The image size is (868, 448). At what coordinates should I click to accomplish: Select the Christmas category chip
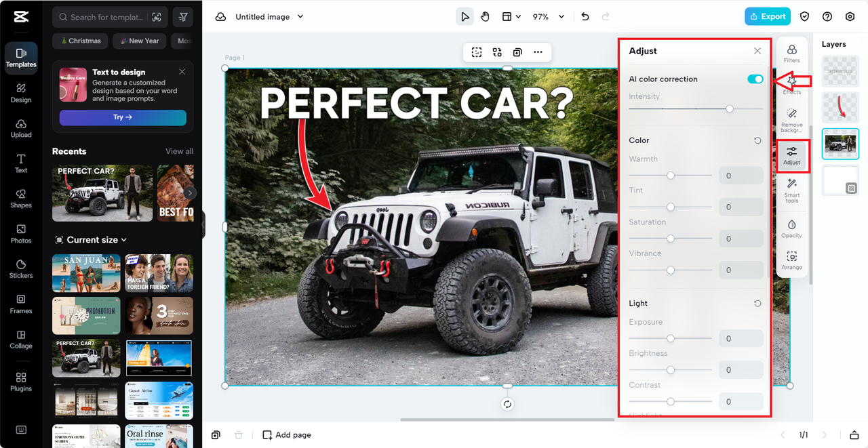80,41
